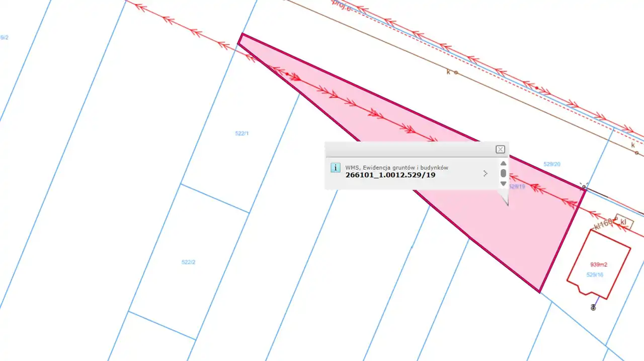The height and width of the screenshot is (361, 644).
Task: Select parcel ID 266101_1.0012.529/19 text
Action: click(x=390, y=175)
